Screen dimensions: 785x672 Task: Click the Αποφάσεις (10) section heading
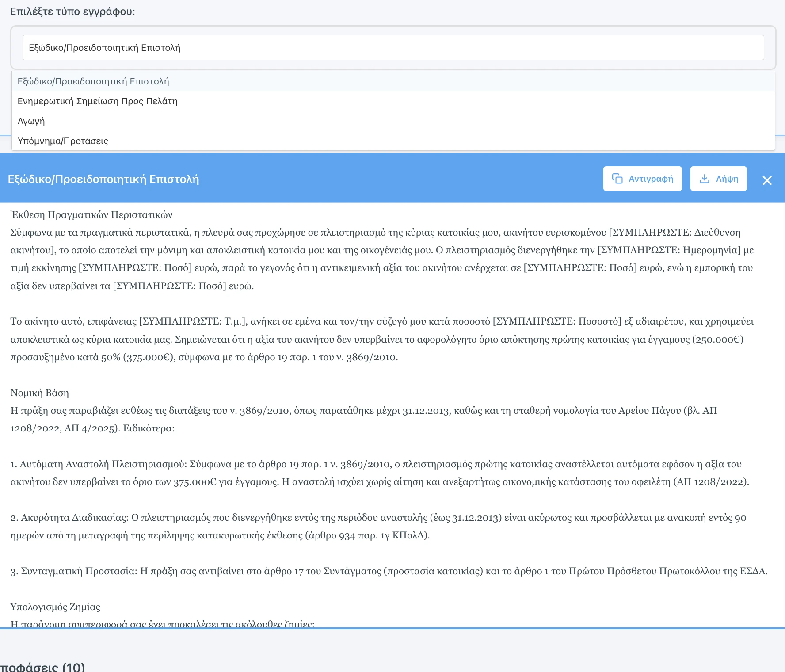(42, 667)
